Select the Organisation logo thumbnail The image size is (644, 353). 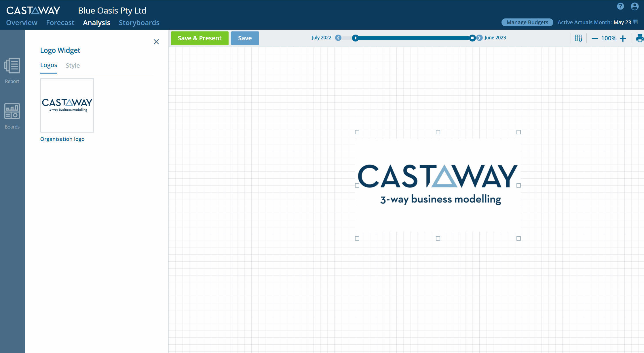point(67,105)
